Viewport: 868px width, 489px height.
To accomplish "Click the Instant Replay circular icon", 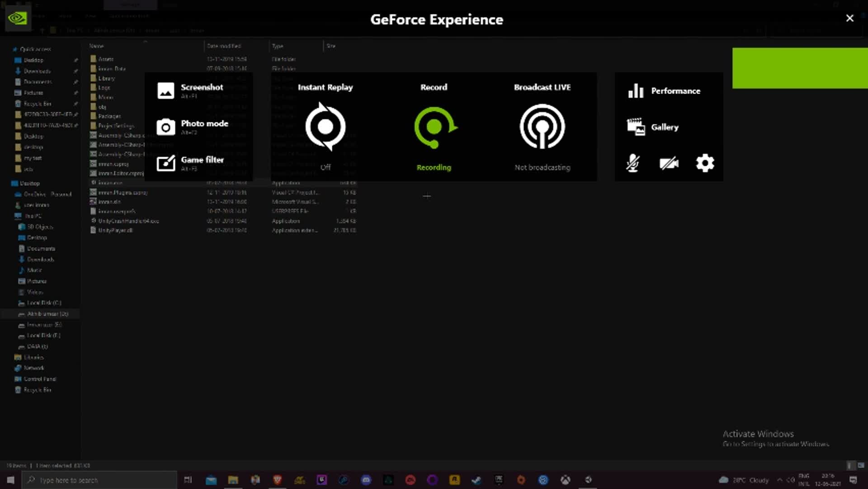I will pos(325,127).
